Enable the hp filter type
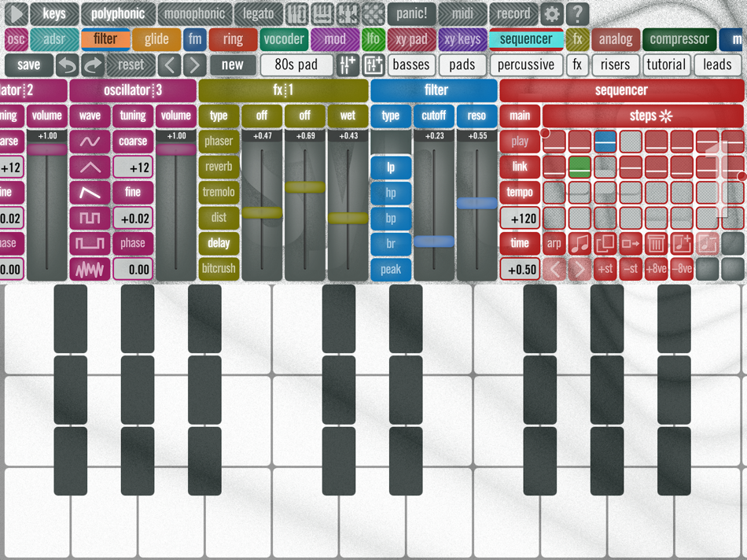Screen dimensions: 747x560 pyautogui.click(x=390, y=192)
